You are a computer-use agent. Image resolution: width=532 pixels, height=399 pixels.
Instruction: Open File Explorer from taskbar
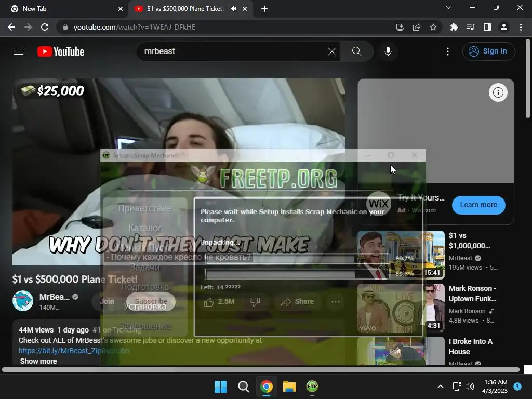point(289,387)
